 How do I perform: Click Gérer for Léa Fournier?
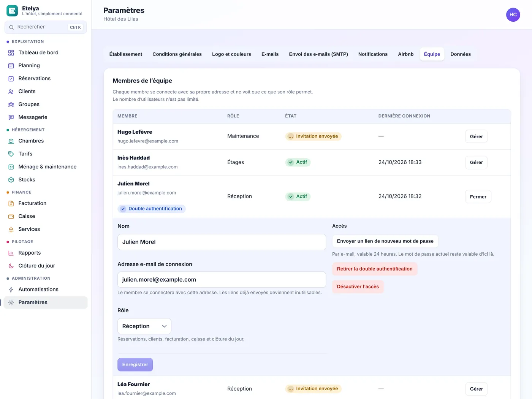coord(476,389)
